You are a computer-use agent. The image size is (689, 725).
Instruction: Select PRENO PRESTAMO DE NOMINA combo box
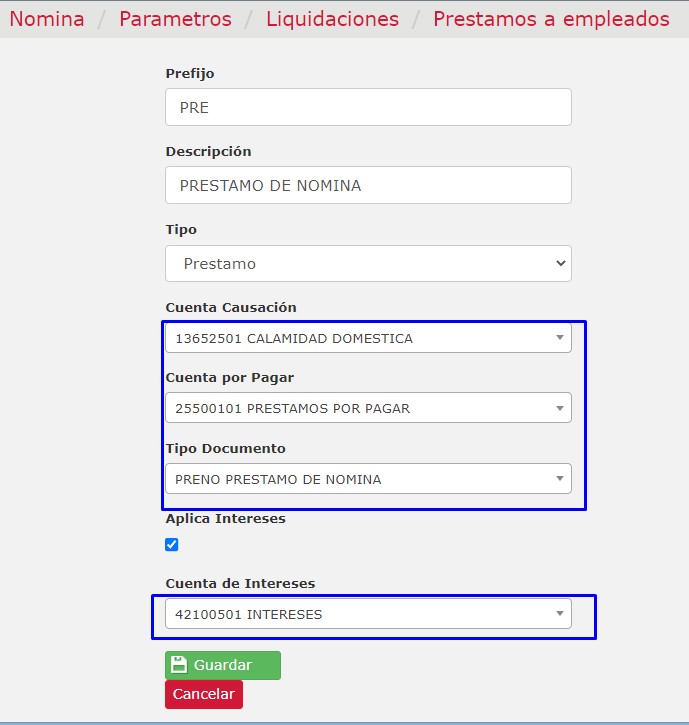[x=369, y=479]
